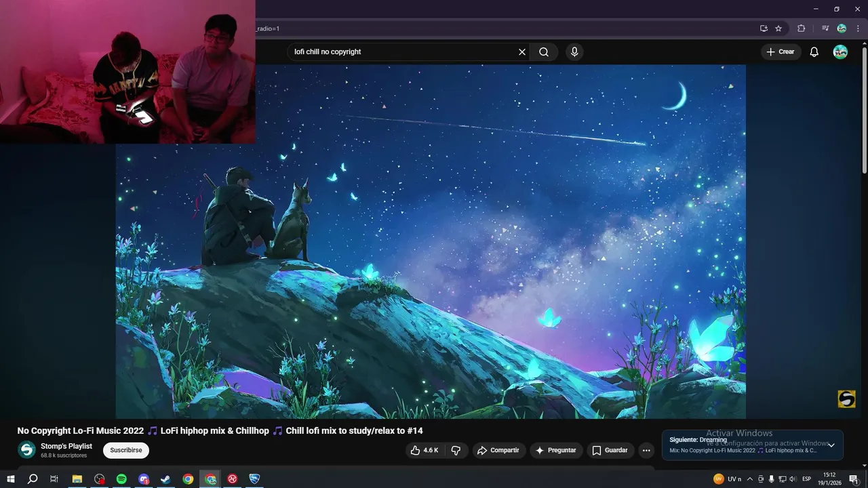Open Steam from the taskbar

click(165, 479)
